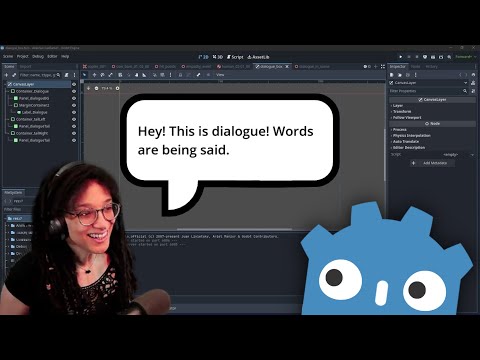Select the Move Mode tool
The image size is (480, 360).
point(94,75)
